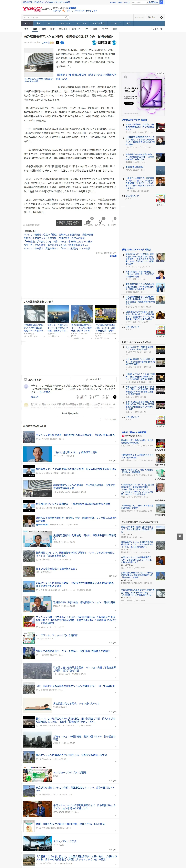Click the Mainichi Shimbun logo
Screen dimensions: 186x868
tap(104, 43)
